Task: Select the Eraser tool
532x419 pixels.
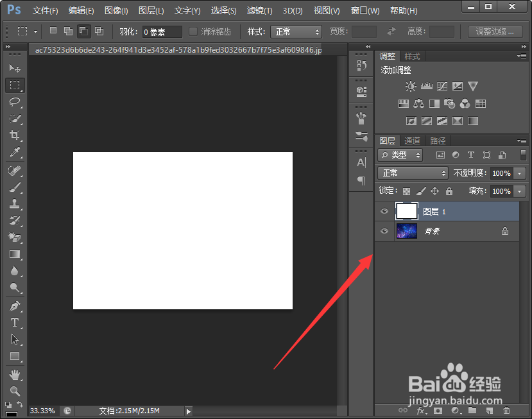Action: (x=15, y=237)
